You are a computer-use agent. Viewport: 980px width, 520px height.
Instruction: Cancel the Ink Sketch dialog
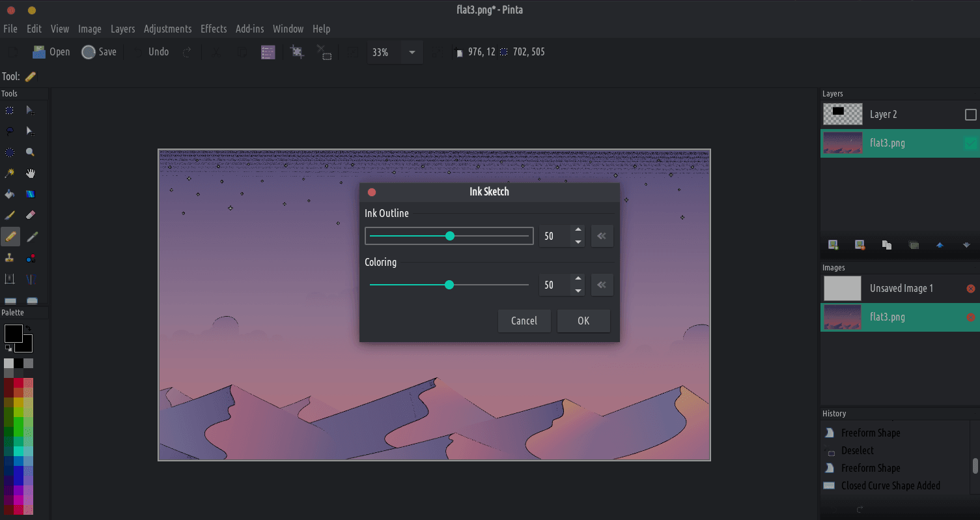(x=524, y=321)
